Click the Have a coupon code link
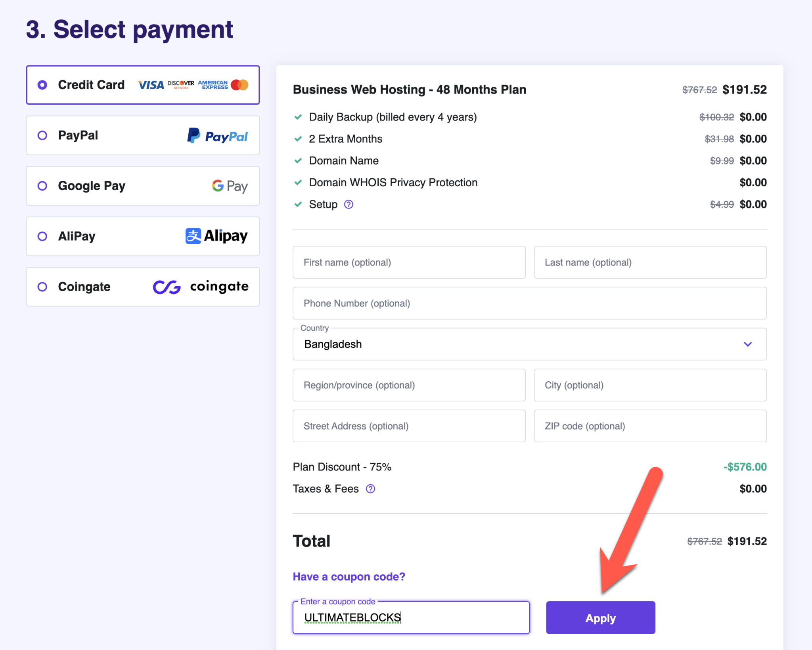Image resolution: width=812 pixels, height=650 pixels. (349, 576)
